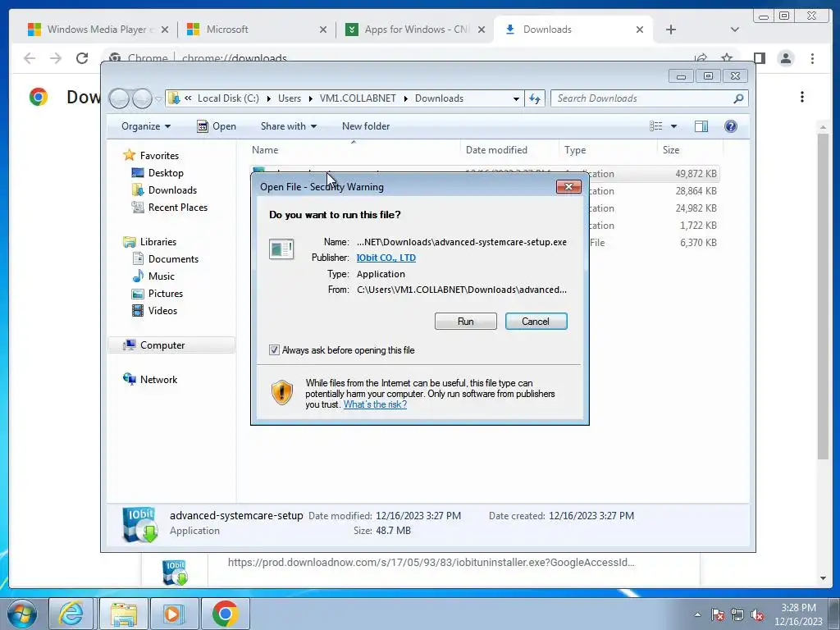Select Users in the address breadcrumb
Image resolution: width=840 pixels, height=630 pixels.
tap(290, 98)
